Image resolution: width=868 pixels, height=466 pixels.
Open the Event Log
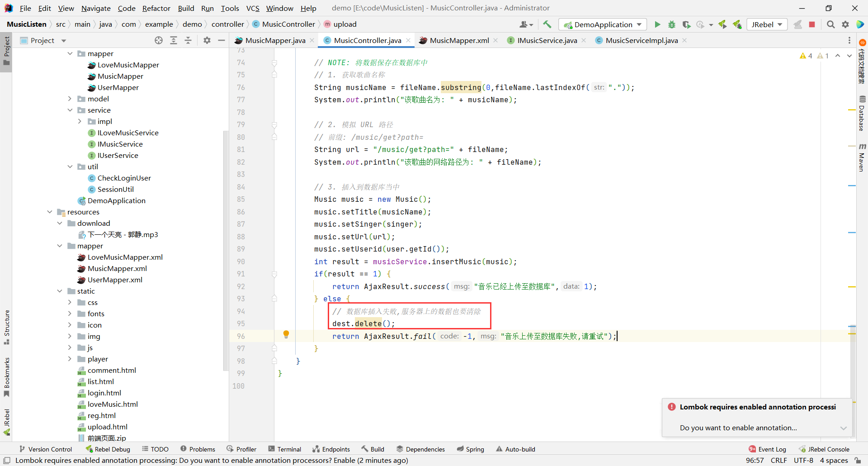767,449
